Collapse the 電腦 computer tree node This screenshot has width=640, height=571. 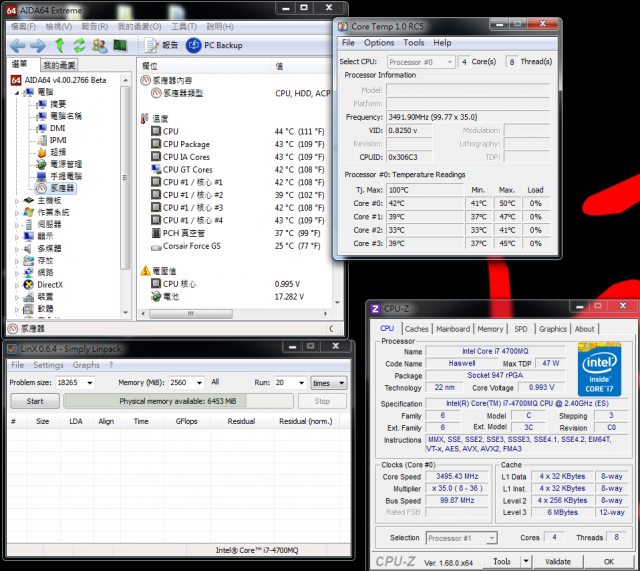pos(17,92)
